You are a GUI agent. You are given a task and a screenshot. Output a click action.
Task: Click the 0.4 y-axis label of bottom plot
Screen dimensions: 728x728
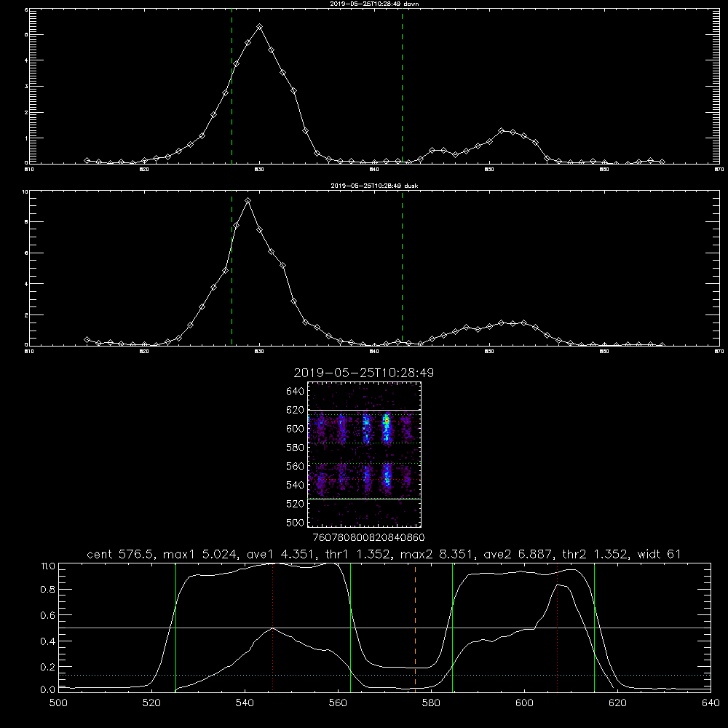click(x=48, y=641)
